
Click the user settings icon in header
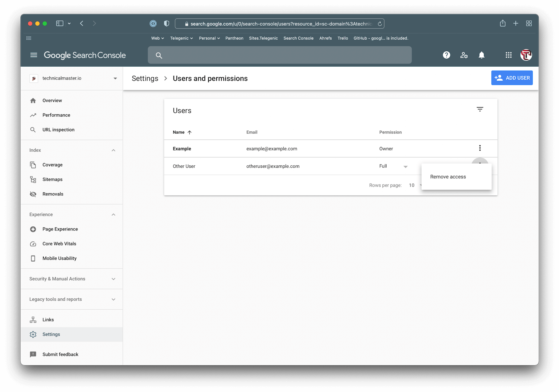(464, 55)
